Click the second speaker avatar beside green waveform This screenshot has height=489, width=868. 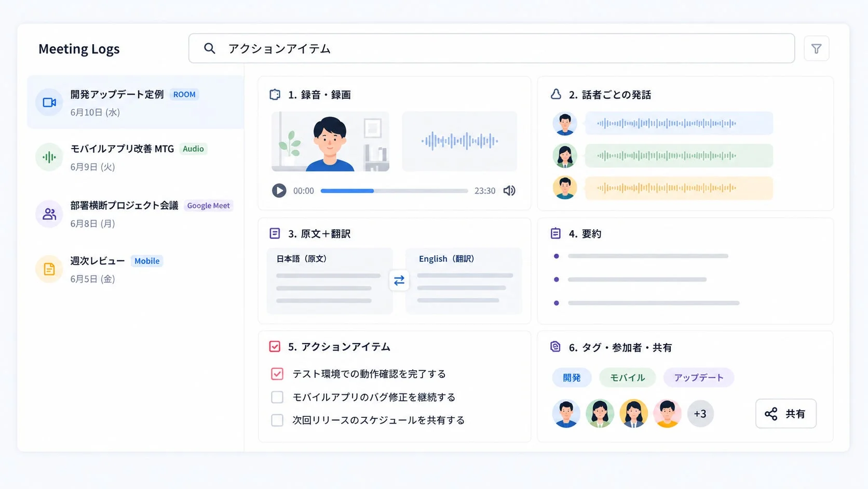click(565, 156)
